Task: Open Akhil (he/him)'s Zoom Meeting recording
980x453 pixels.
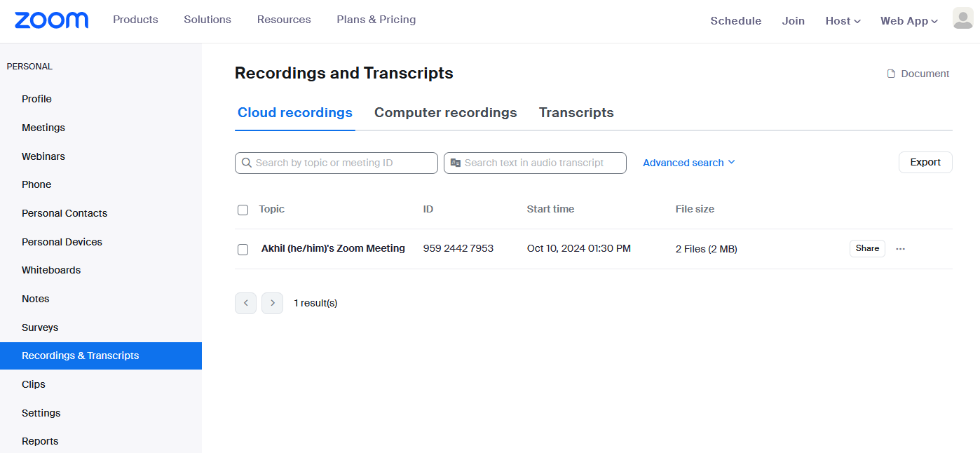Action: (333, 248)
